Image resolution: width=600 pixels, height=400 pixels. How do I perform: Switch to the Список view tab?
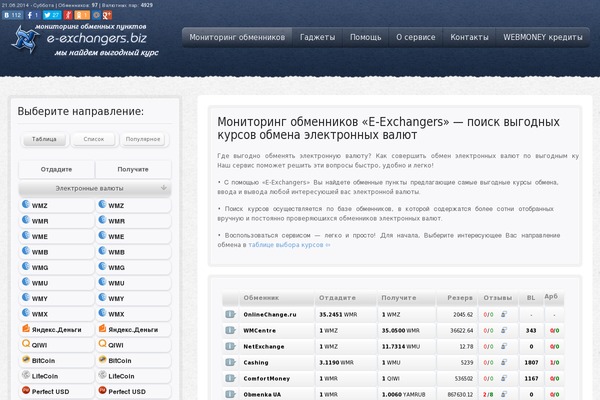[x=94, y=139]
